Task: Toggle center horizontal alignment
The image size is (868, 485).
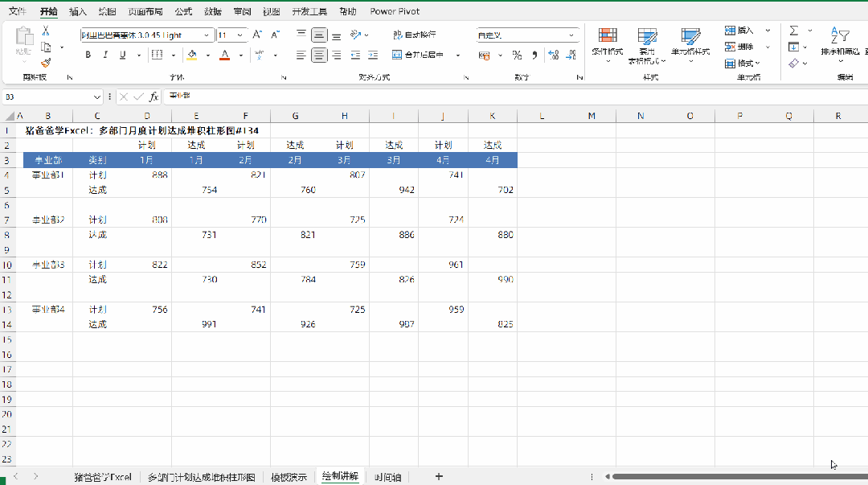Action: click(319, 55)
